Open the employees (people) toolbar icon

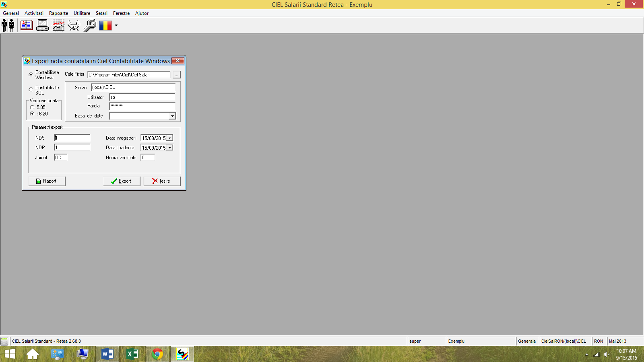click(x=8, y=25)
